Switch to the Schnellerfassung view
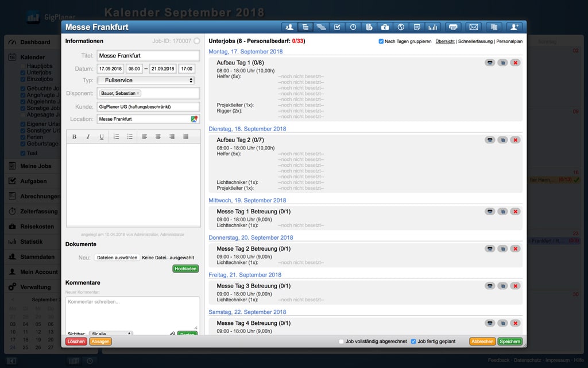588x368 pixels. (x=475, y=41)
